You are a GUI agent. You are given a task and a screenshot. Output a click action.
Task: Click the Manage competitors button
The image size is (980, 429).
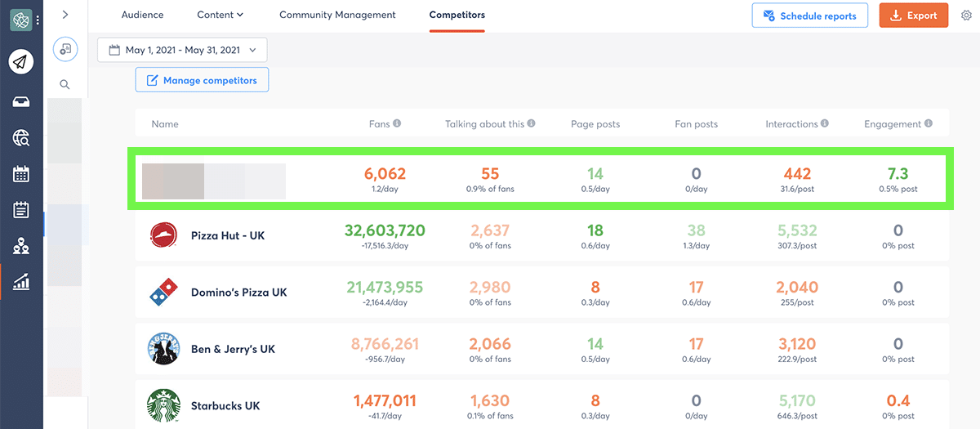coord(202,80)
